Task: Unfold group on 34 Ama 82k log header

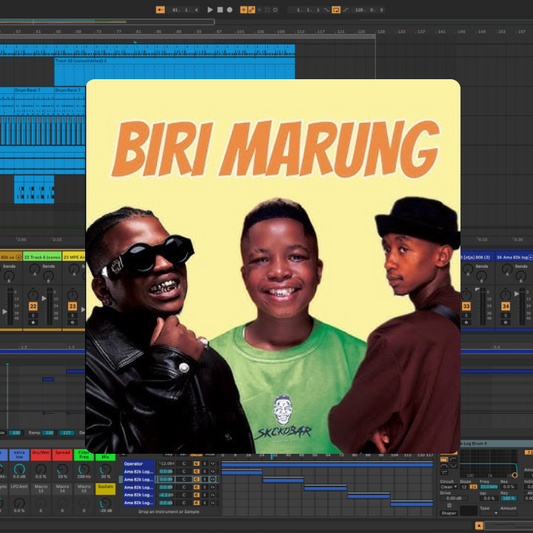Action: coord(530,257)
